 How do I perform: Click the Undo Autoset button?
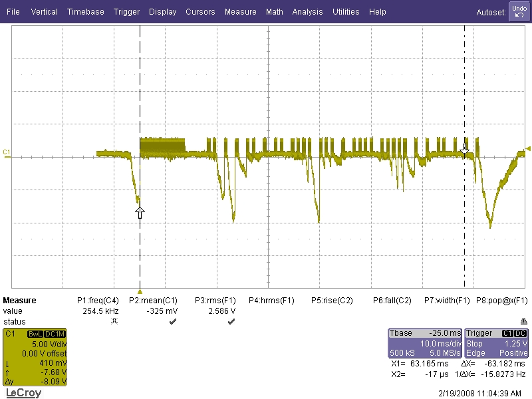[519, 11]
